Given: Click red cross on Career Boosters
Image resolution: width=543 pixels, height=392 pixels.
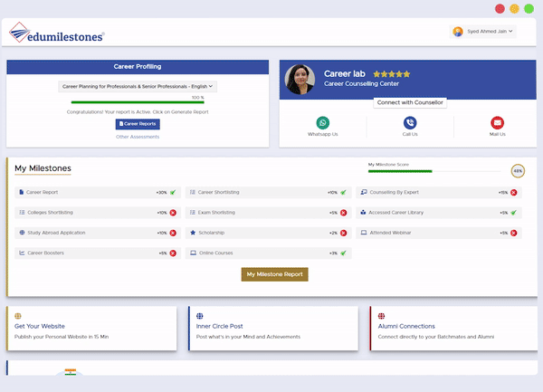Looking at the screenshot, I should [173, 253].
